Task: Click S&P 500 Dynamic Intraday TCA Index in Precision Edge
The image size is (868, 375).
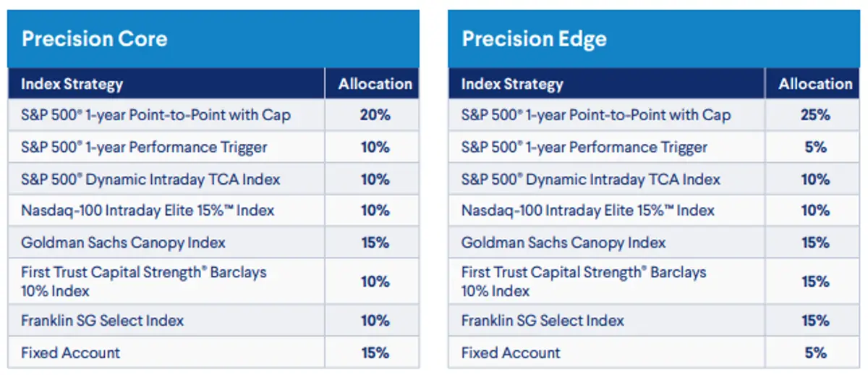Action: 591,180
